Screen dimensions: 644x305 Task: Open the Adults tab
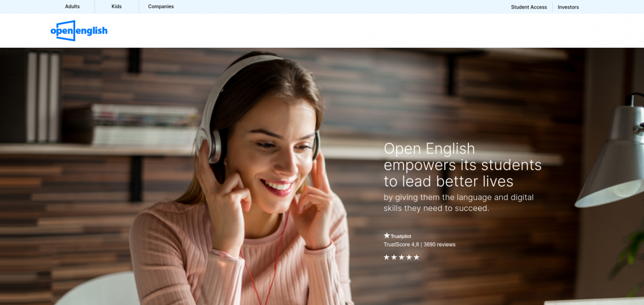[72, 7]
